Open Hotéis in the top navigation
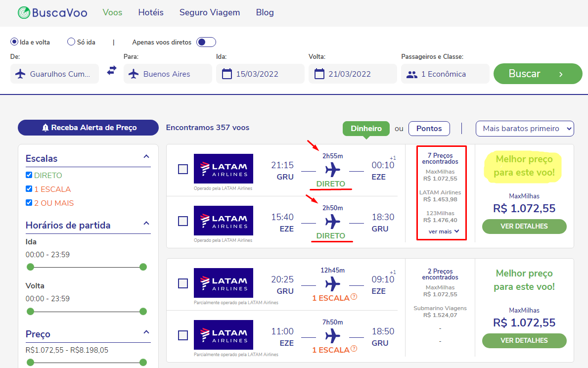The width and height of the screenshot is (588, 368). click(x=151, y=12)
